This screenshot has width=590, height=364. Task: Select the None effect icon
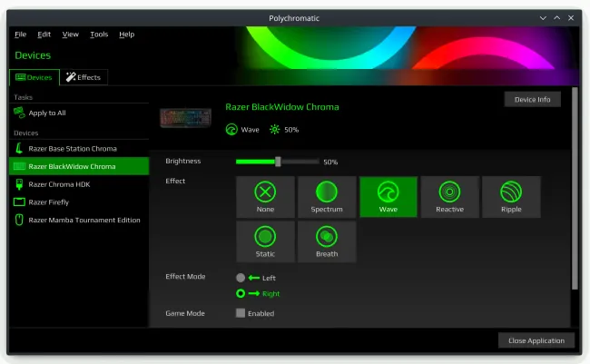265,192
